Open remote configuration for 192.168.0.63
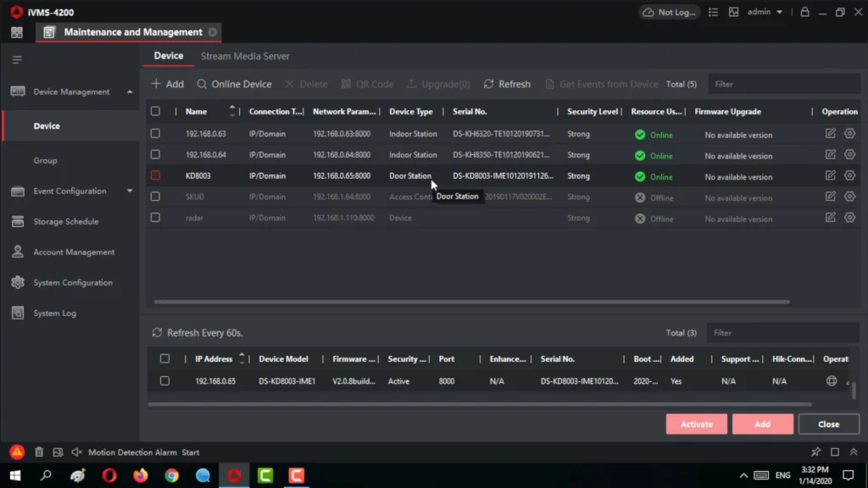This screenshot has width=868, height=488. pyautogui.click(x=849, y=133)
